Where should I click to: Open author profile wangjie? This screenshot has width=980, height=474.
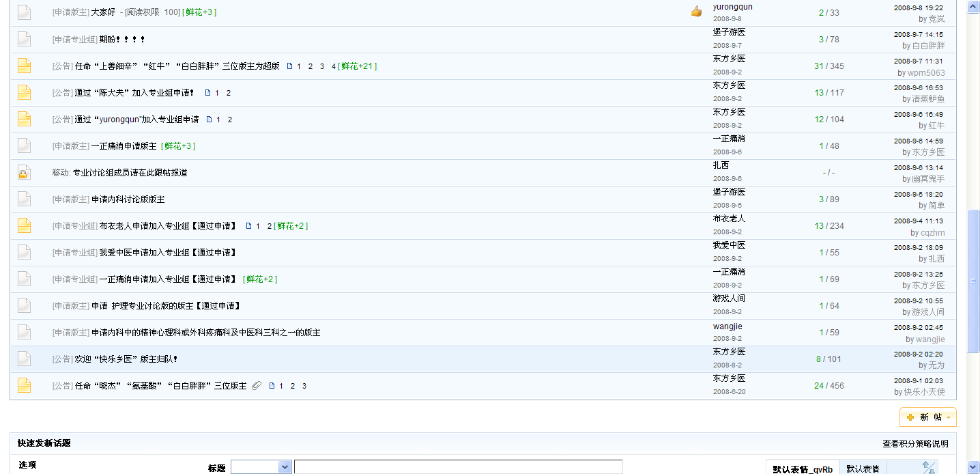click(x=727, y=326)
